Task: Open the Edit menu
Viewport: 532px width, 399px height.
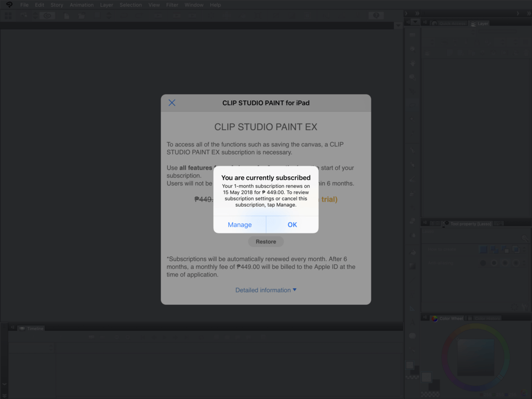Action: pyautogui.click(x=39, y=5)
